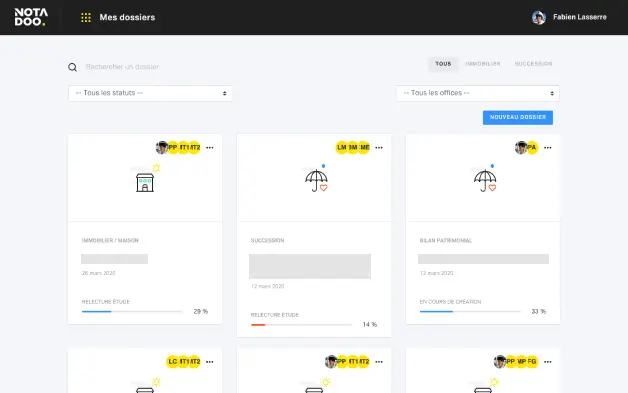Screen dimensions: 628x393
Task: Open the Immobilier / Maison house icon
Action: [145, 182]
